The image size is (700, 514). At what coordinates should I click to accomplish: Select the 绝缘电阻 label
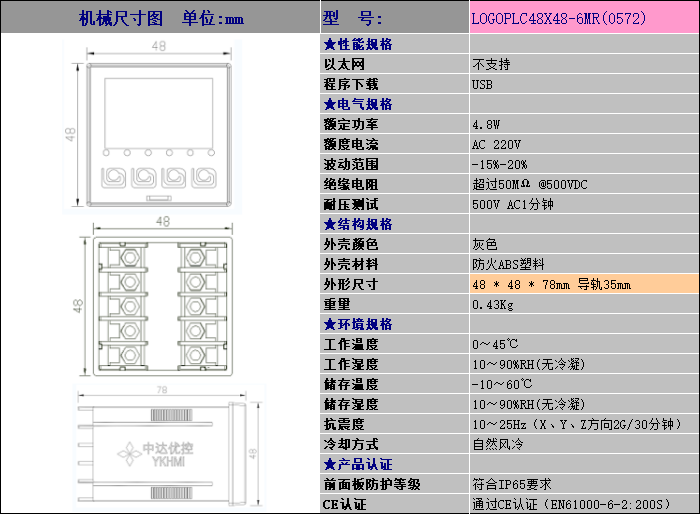point(351,184)
